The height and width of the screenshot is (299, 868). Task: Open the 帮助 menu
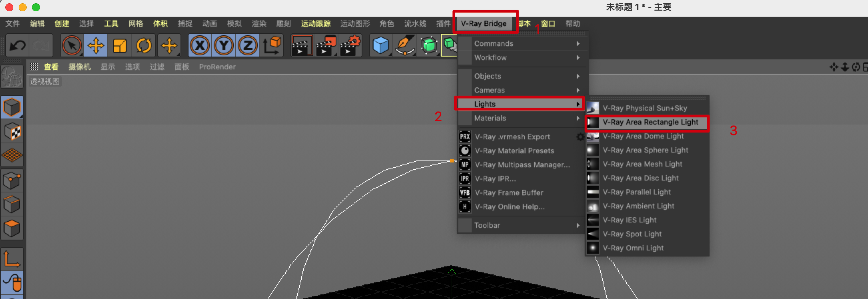coord(573,24)
